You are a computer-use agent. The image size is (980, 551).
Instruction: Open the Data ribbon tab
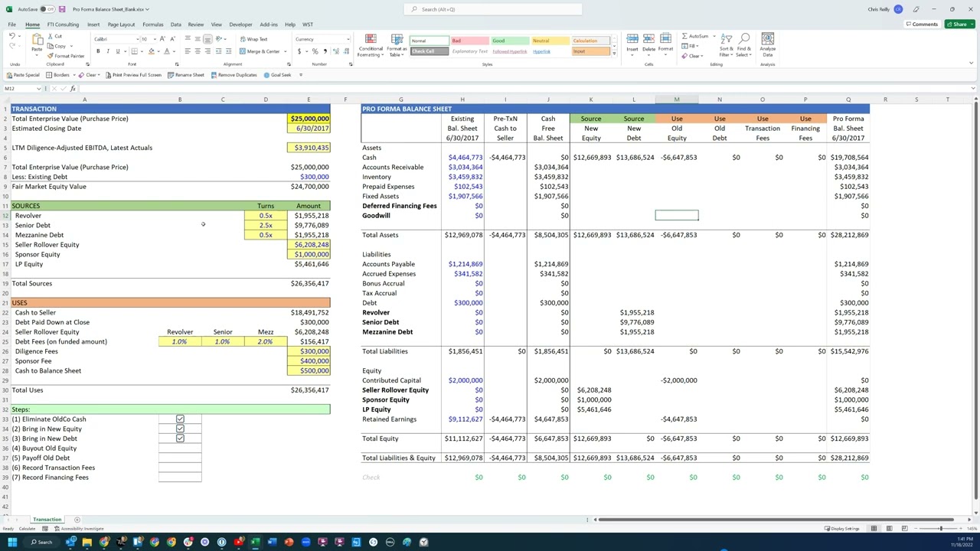[x=176, y=24]
